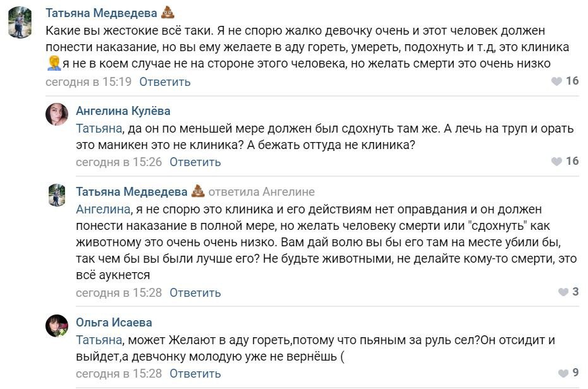Reply to the comment posted at 15:19
588x389 pixels.
[x=165, y=81]
